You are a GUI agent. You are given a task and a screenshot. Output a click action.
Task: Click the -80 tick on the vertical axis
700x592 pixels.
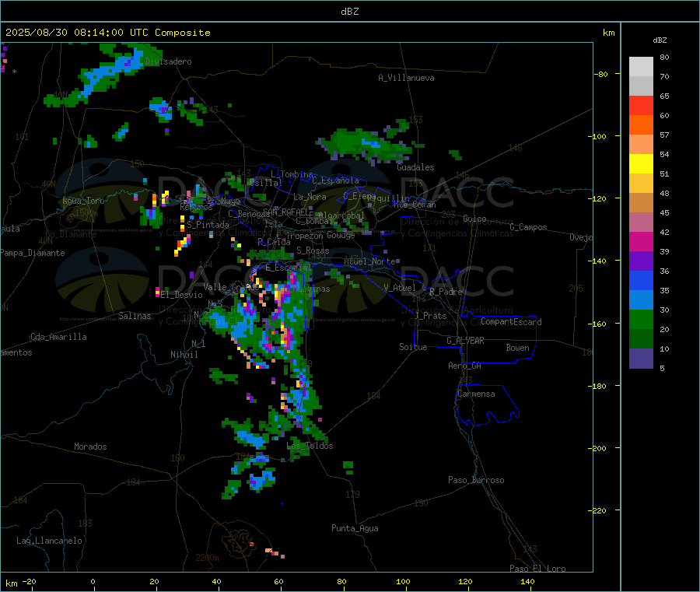[x=601, y=74]
